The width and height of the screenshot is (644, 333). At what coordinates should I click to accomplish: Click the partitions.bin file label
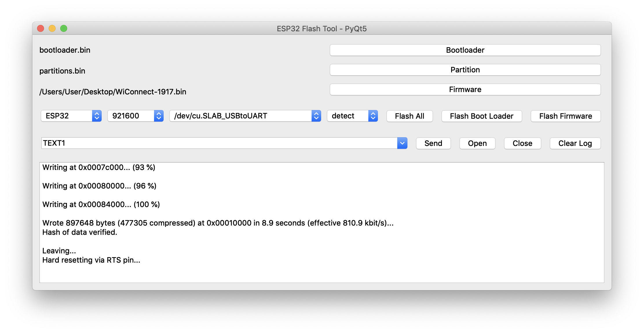coord(62,71)
